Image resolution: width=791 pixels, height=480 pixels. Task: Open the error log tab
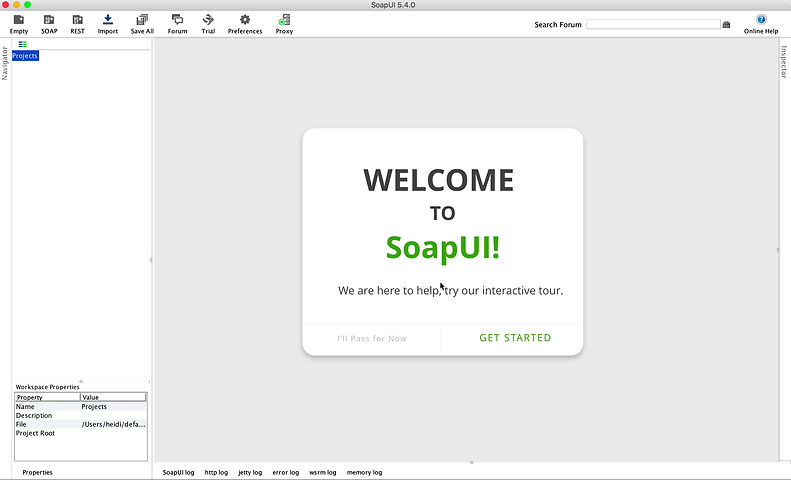click(286, 472)
